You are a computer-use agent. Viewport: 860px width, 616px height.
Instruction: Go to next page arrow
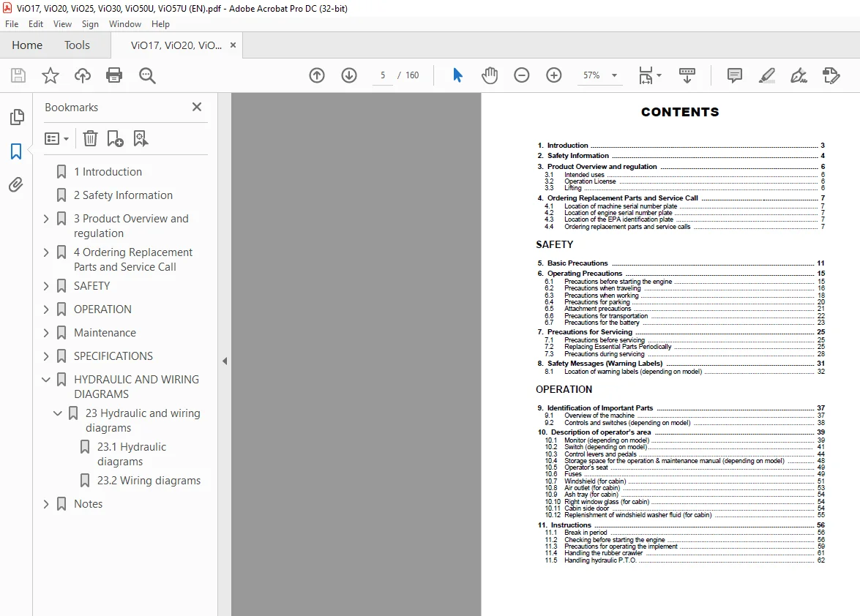tap(349, 75)
